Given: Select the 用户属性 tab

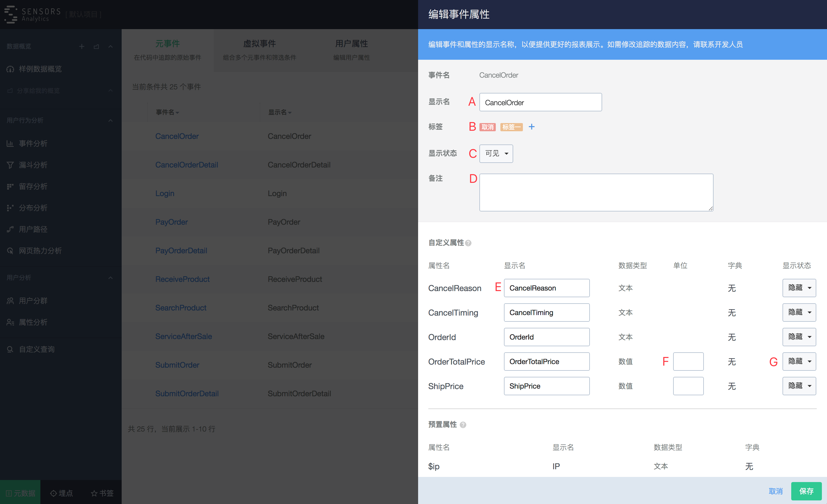Looking at the screenshot, I should (x=351, y=50).
